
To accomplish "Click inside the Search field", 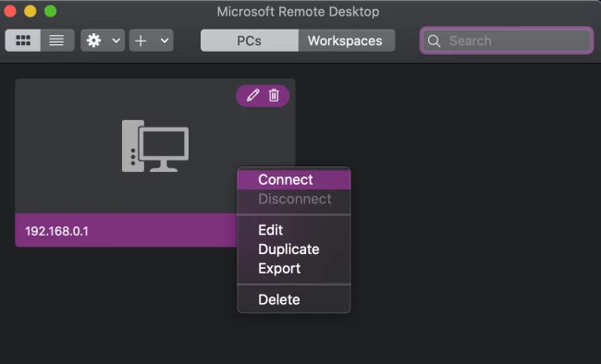I will [507, 41].
